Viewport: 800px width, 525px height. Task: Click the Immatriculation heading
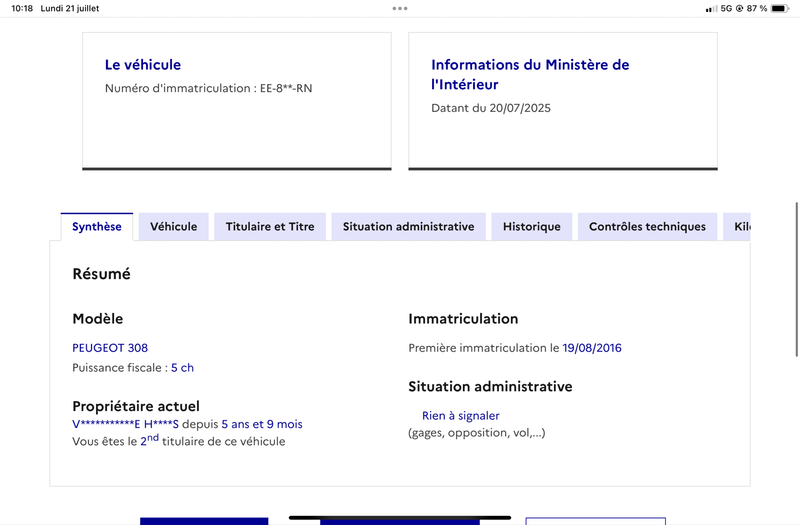(463, 319)
